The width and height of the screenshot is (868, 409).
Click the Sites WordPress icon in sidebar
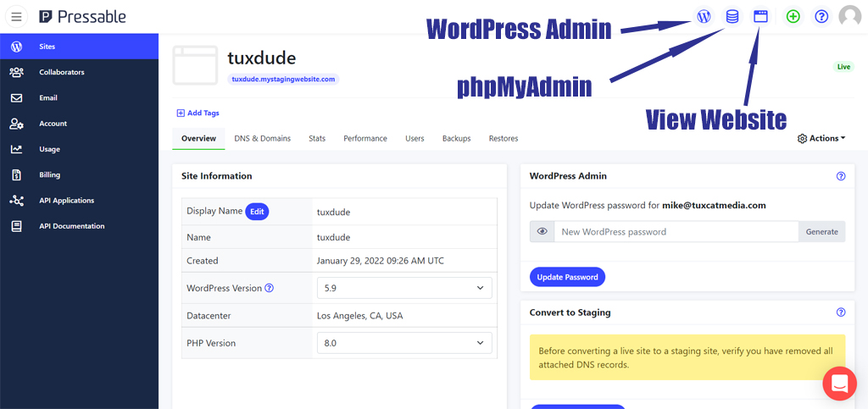17,47
